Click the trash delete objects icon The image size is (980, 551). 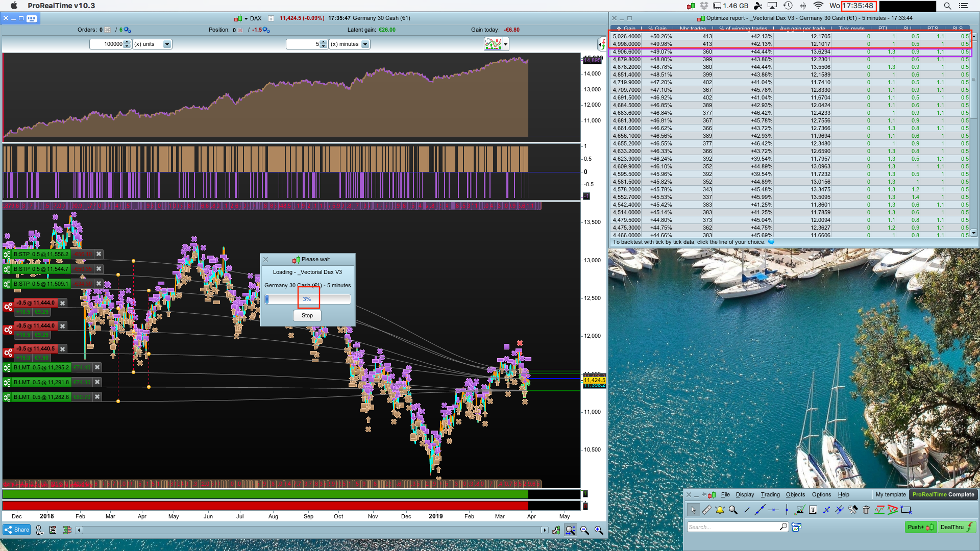pos(866,510)
